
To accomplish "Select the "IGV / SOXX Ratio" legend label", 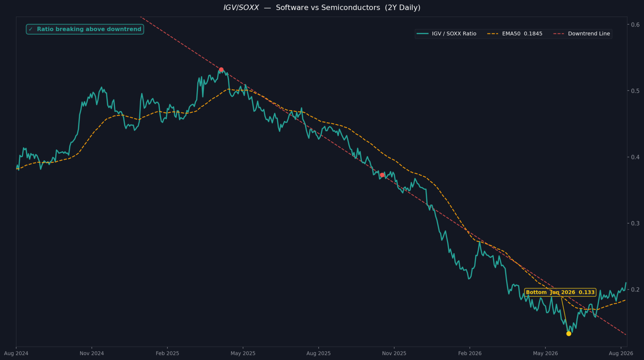I will [x=454, y=34].
